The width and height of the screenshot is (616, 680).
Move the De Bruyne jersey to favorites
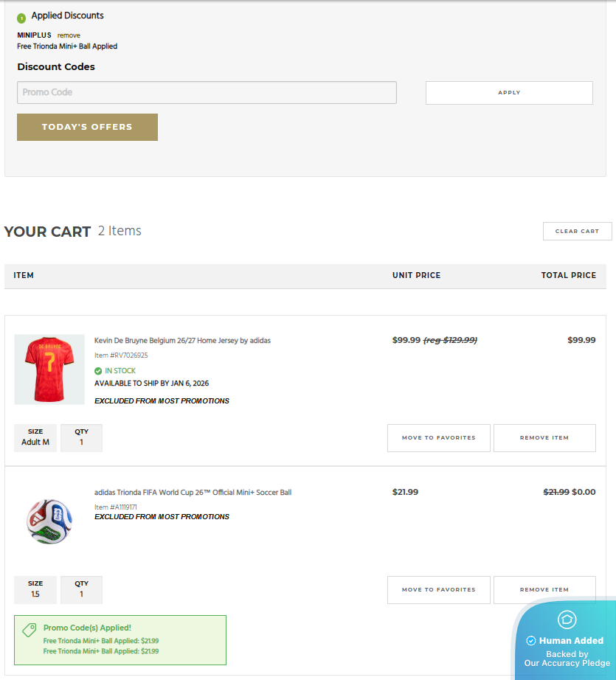tap(438, 437)
